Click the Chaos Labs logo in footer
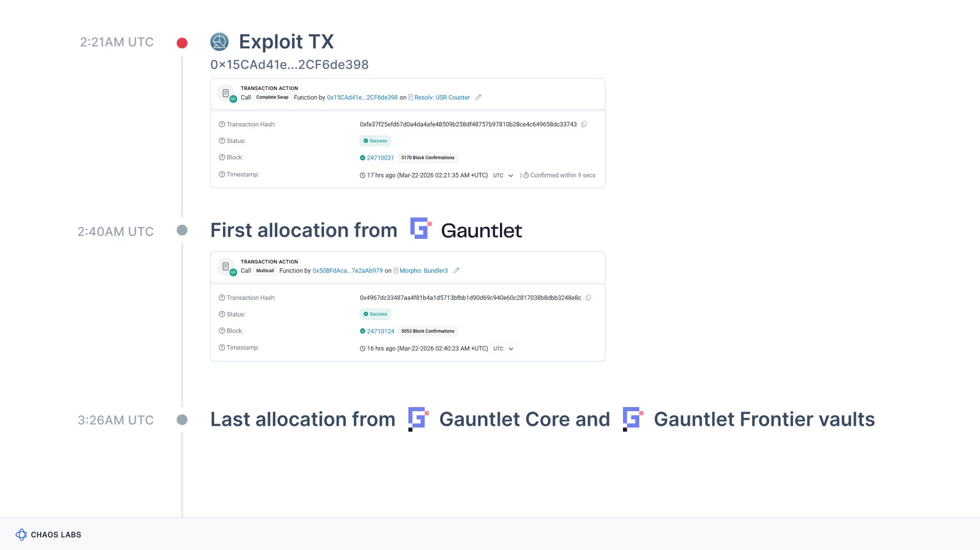Screen dimensions: 980x550 tap(21, 534)
